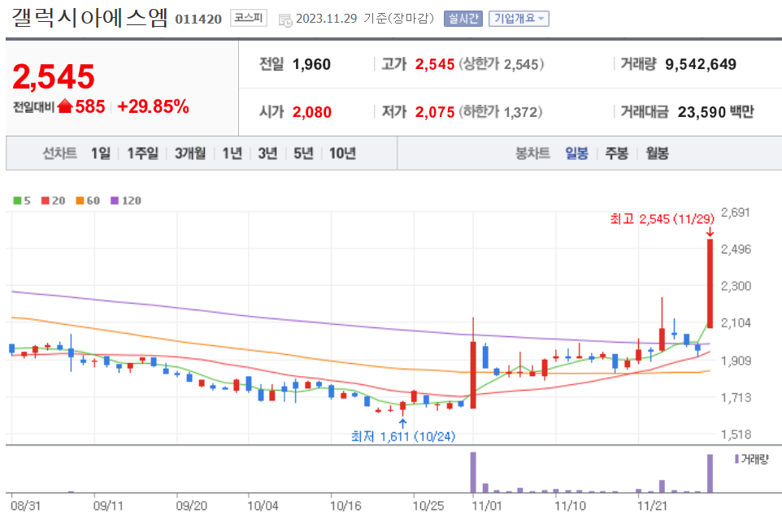
Task: Click the purple 거래량 legend marker
Action: [x=736, y=459]
